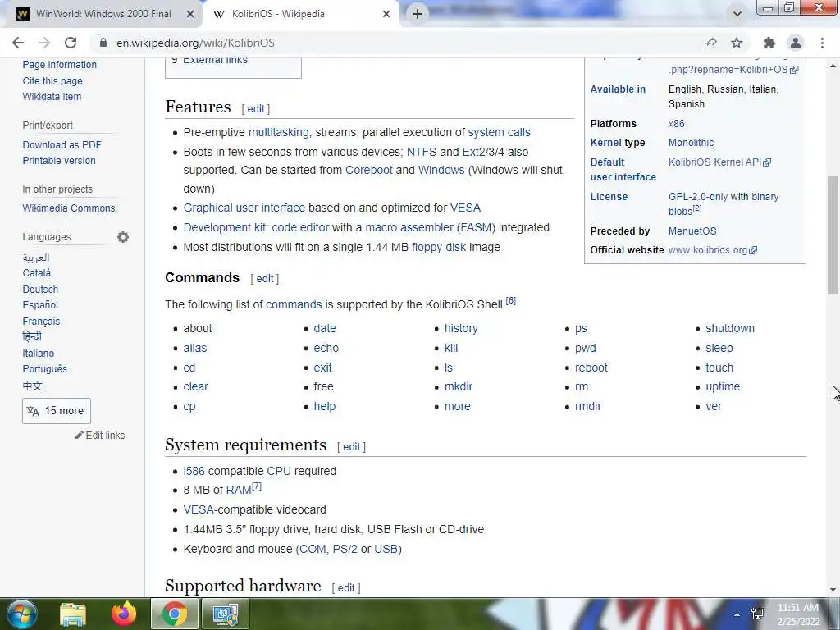Bookmark this page with the star icon
The width and height of the screenshot is (840, 630).
tap(737, 43)
